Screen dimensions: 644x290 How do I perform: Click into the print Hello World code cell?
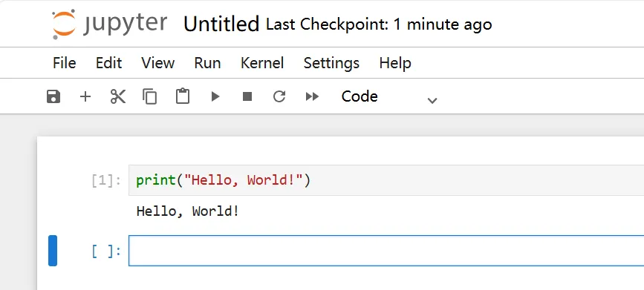[x=386, y=180]
